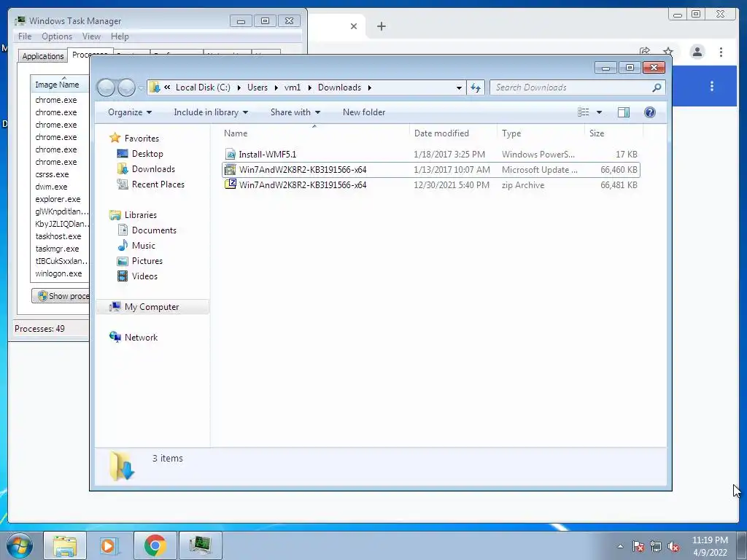Open Videos library
Viewport: 747px width, 560px height.
(x=144, y=276)
